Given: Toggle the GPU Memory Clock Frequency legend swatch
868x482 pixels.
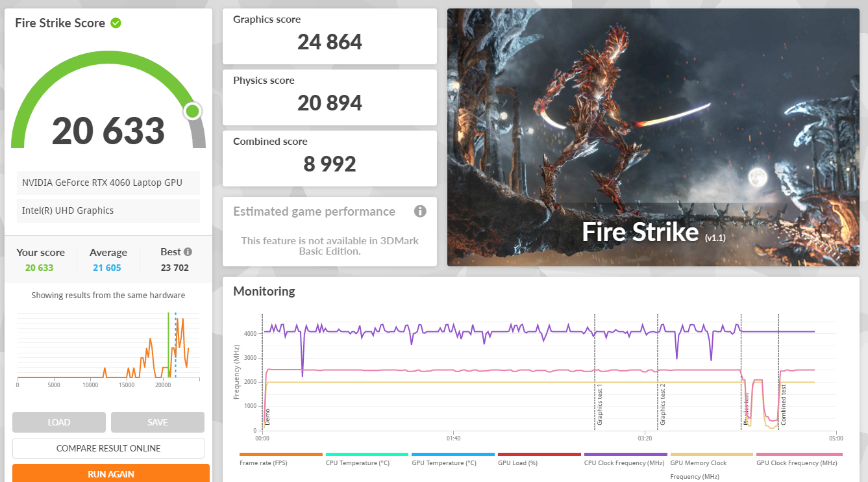Looking at the screenshot, I should coord(712,455).
